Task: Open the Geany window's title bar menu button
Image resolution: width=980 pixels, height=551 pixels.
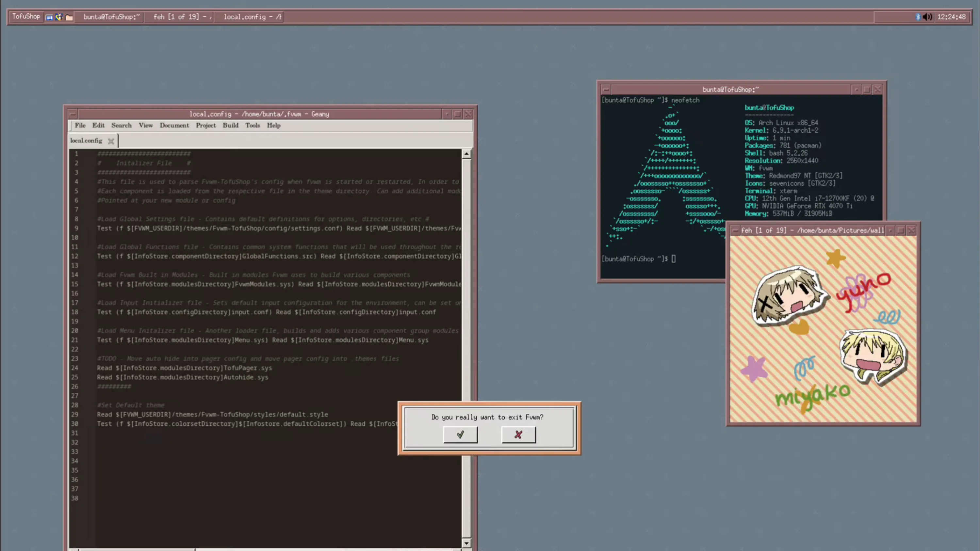Action: pos(73,114)
